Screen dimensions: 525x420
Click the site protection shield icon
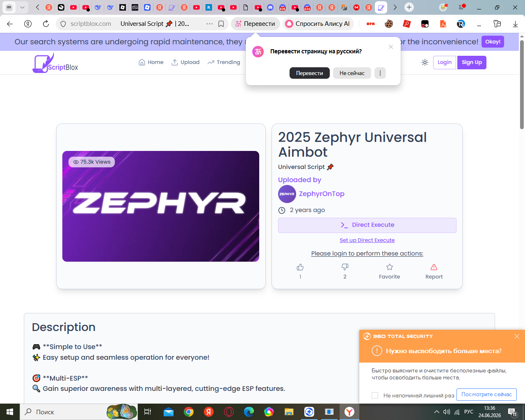click(x=63, y=24)
